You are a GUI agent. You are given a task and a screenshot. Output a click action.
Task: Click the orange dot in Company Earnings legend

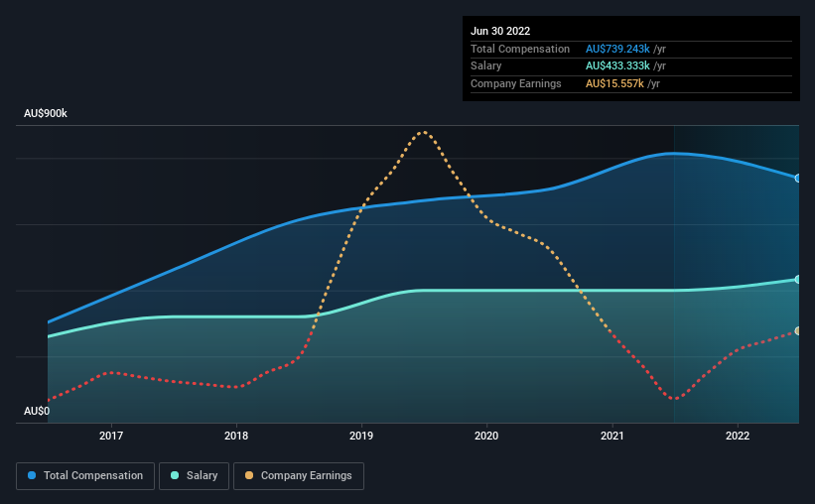coord(249,475)
